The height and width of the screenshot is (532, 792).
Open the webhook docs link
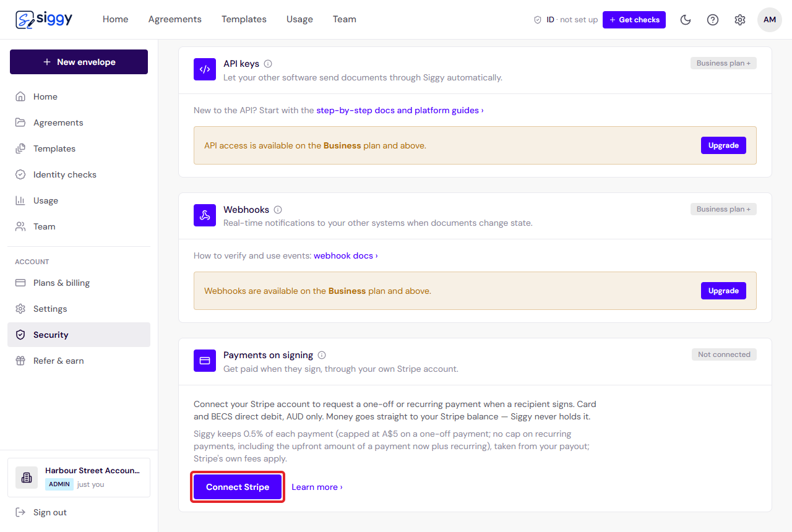click(345, 255)
